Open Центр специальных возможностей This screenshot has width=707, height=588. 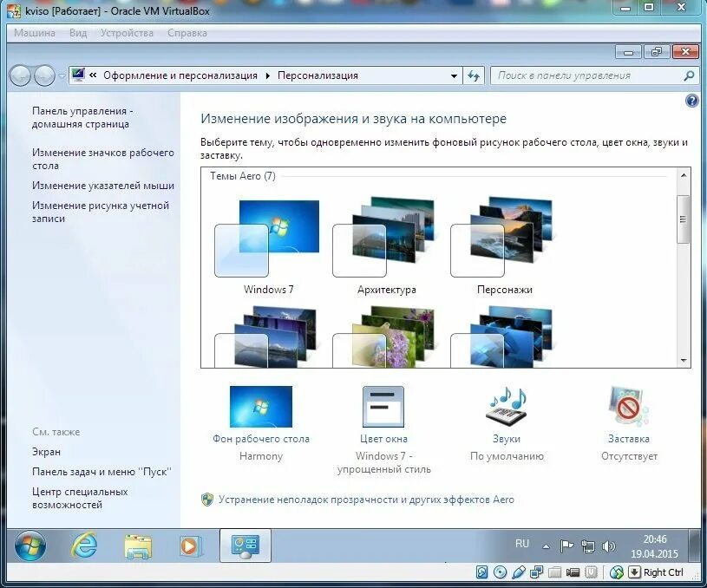pos(80,498)
